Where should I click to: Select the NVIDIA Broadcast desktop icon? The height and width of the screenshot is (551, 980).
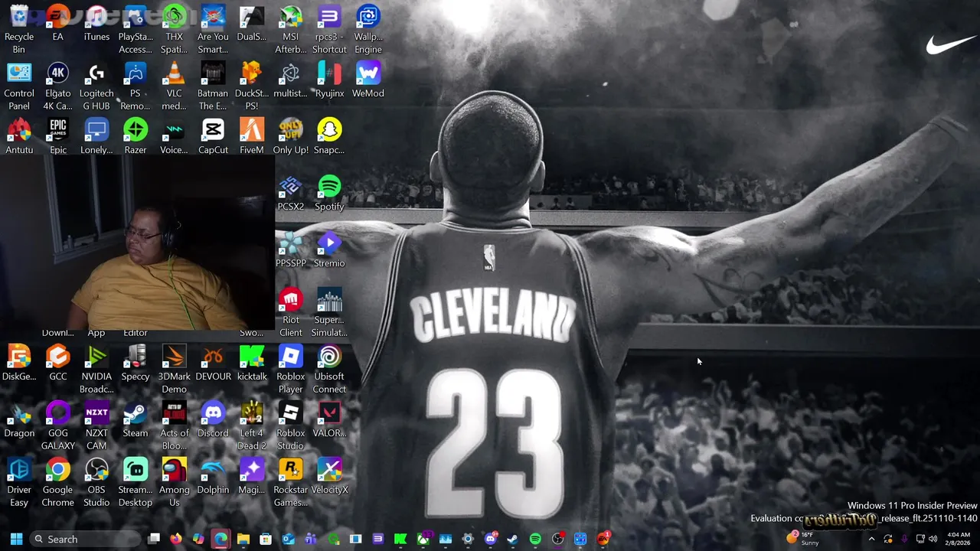click(96, 369)
